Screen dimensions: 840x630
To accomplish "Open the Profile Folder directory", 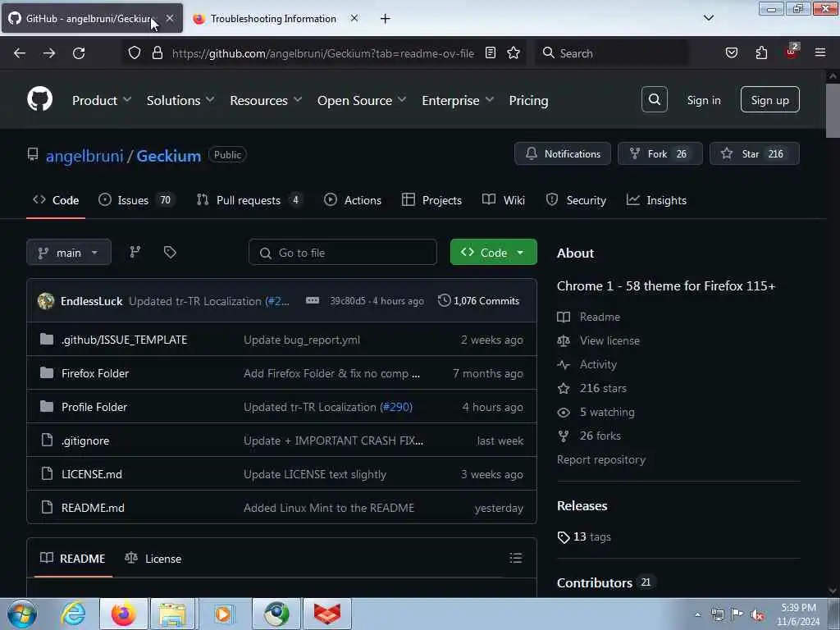I will (94, 407).
